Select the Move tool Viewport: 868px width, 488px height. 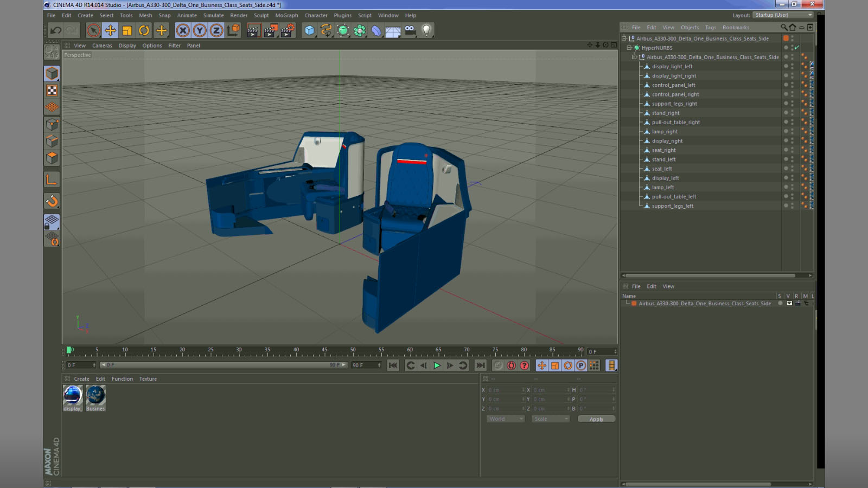(110, 30)
